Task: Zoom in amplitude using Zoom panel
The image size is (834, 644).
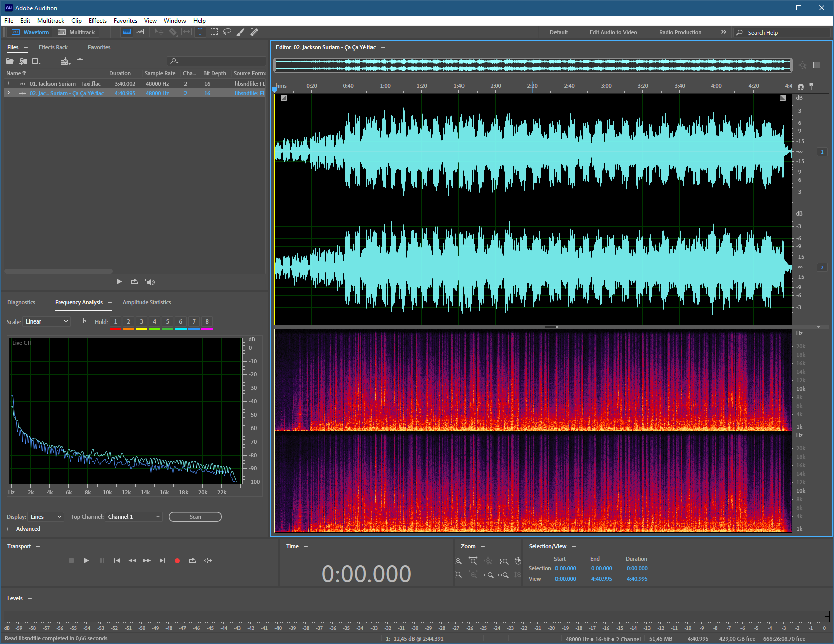Action: pos(458,561)
